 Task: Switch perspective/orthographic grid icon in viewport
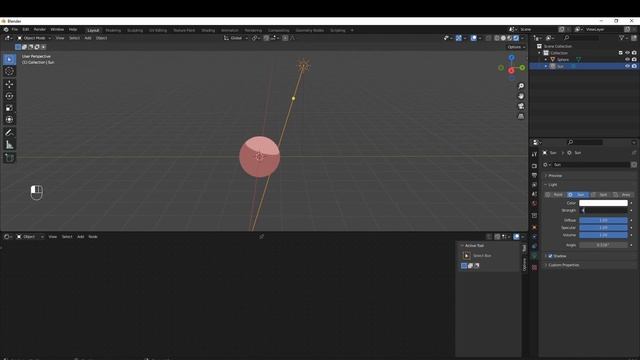(521, 116)
